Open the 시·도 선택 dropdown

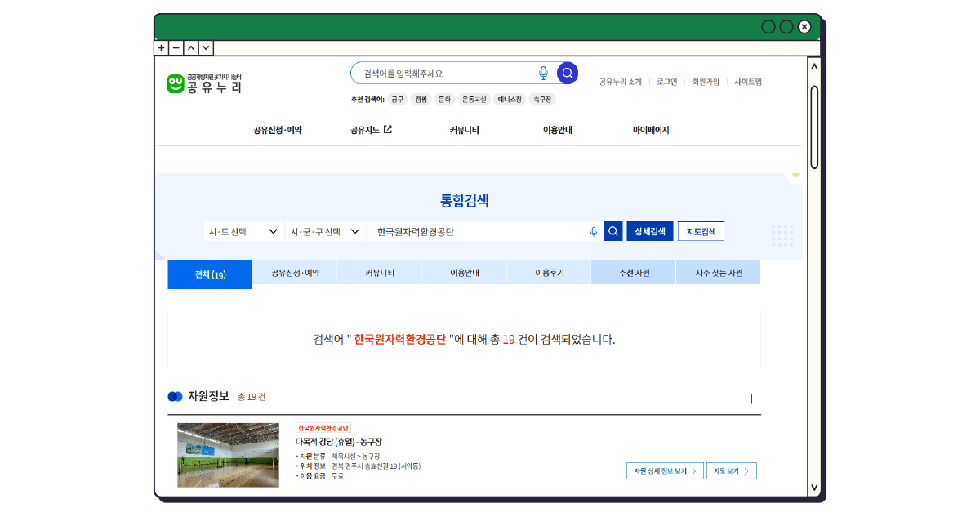click(x=243, y=232)
